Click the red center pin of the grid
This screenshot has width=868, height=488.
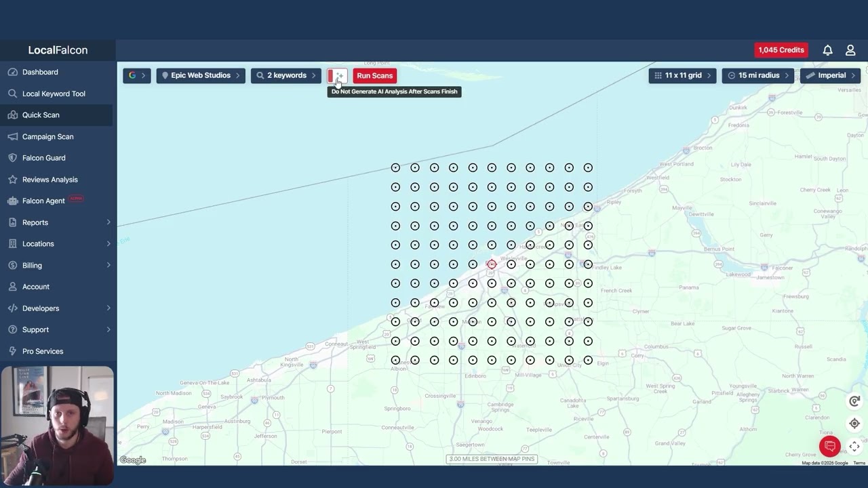pos(492,264)
